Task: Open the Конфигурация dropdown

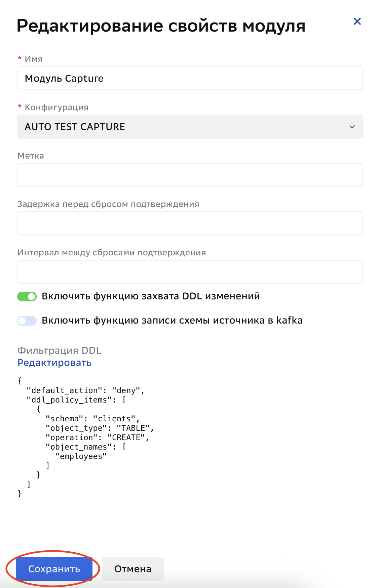Action: (190, 127)
